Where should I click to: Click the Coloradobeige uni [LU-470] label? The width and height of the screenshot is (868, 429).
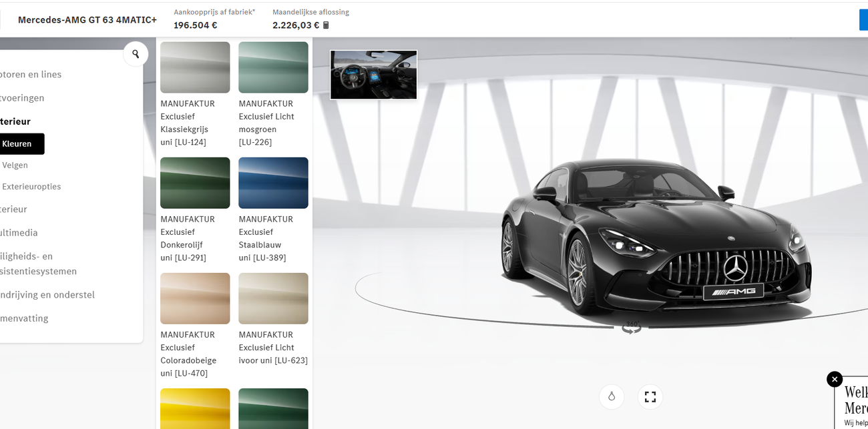(189, 354)
